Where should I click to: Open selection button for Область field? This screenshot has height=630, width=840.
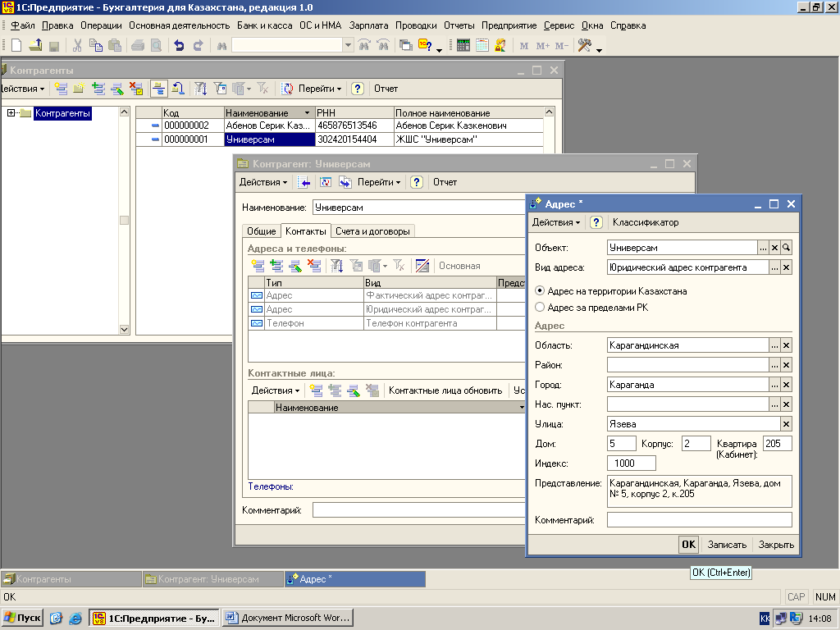click(x=774, y=345)
